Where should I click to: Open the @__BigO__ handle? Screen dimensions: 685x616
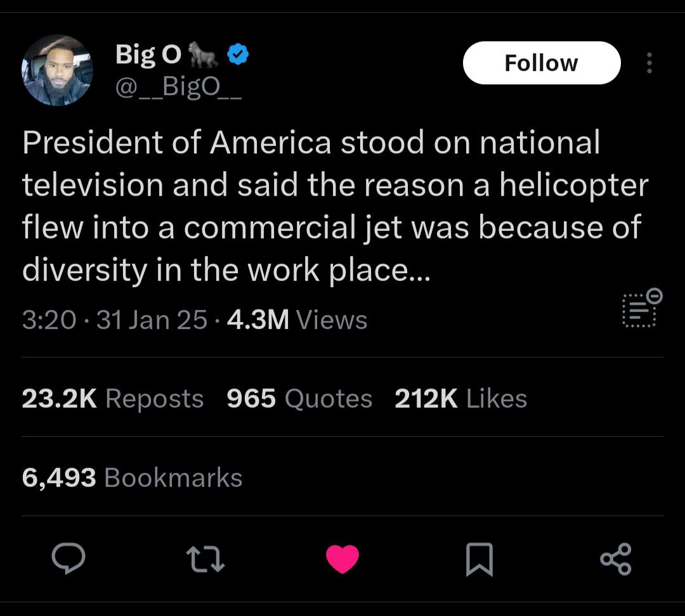[178, 87]
